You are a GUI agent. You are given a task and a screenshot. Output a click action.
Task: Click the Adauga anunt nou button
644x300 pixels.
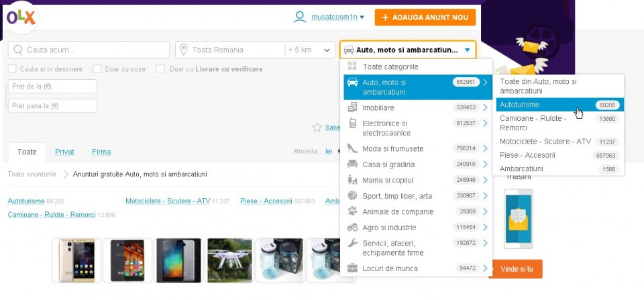click(425, 17)
